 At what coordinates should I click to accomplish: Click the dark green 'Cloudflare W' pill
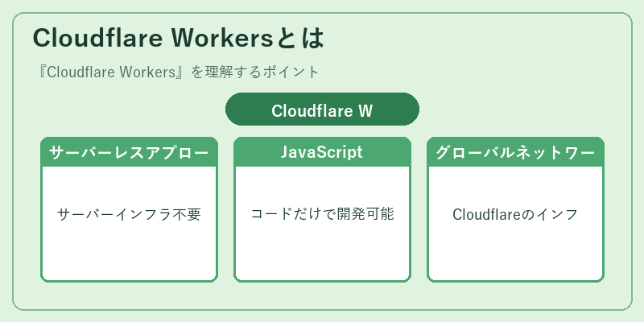[x=323, y=109]
